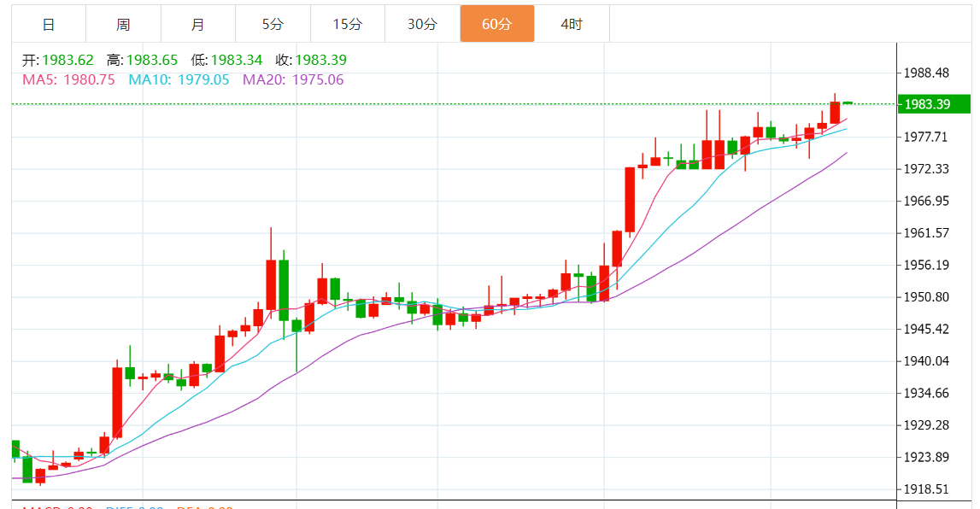Click the 1929.28 price axis label
Image resolution: width=980 pixels, height=509 pixels.
[926, 425]
